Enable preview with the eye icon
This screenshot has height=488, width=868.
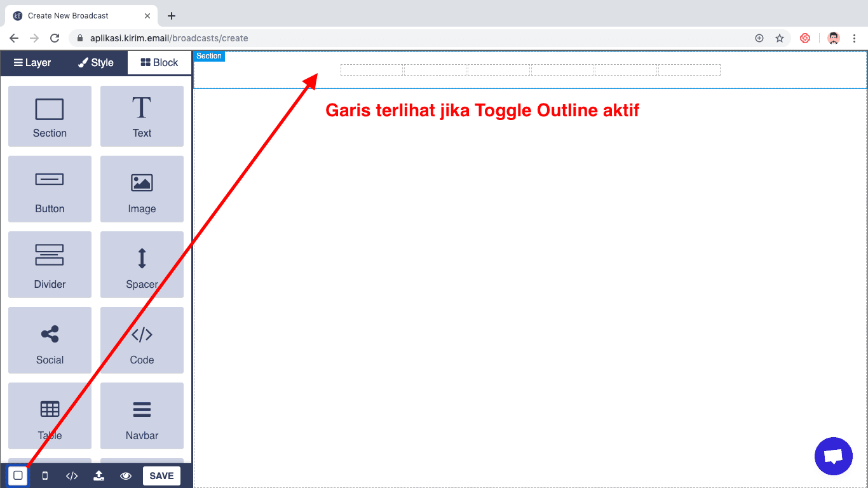(126, 475)
